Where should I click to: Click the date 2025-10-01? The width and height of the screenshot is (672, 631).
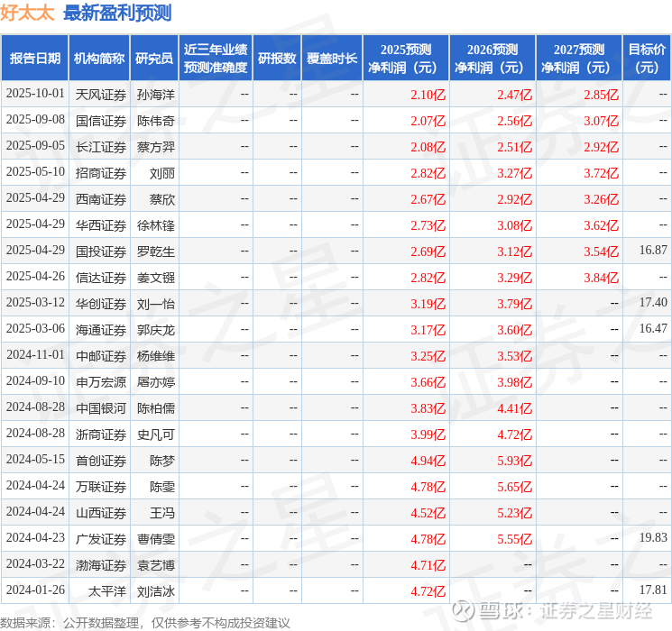tap(35, 94)
